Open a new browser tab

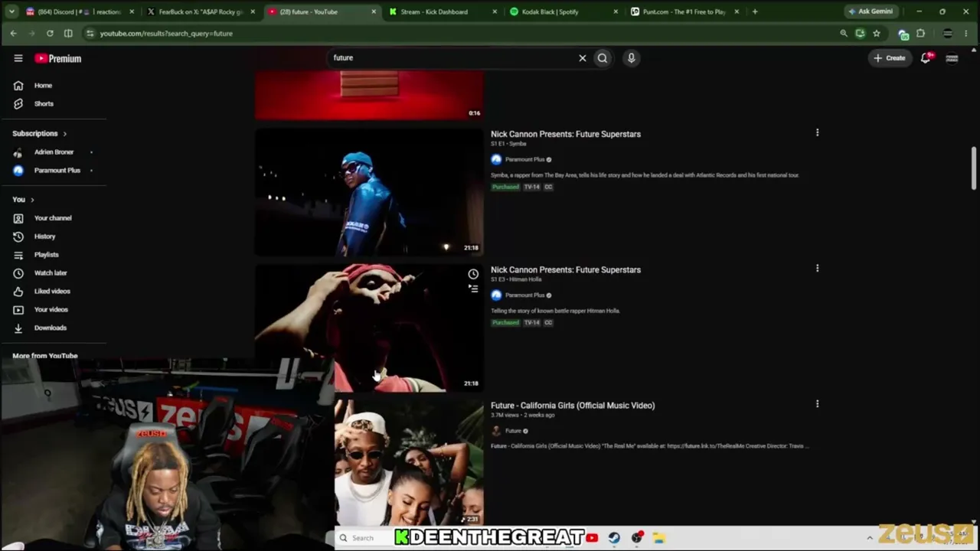[x=755, y=11]
